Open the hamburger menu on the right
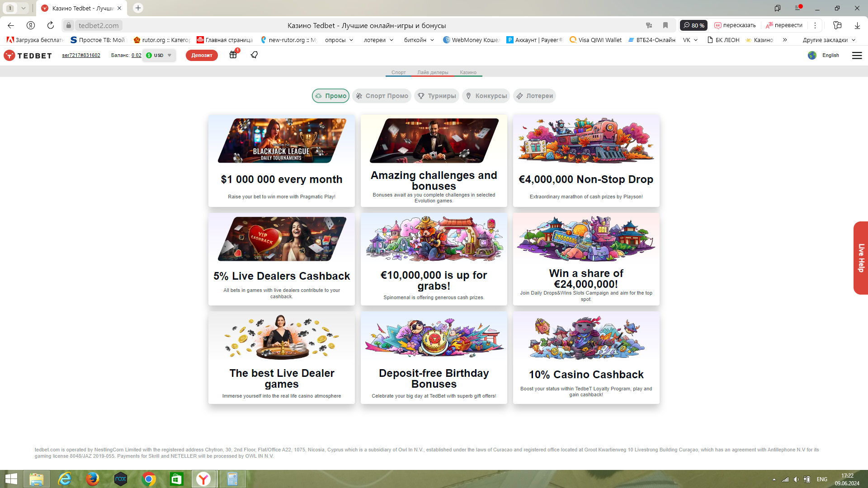 [x=857, y=55]
